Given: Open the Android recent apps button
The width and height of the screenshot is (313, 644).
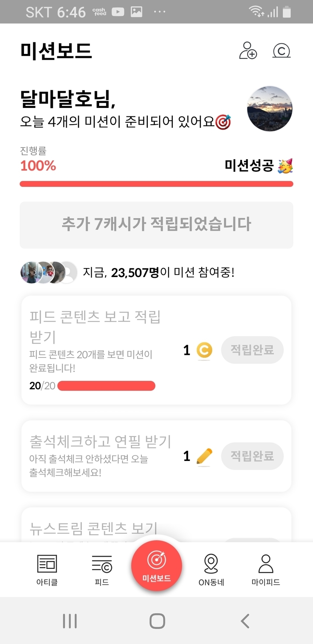Looking at the screenshot, I should (70, 621).
